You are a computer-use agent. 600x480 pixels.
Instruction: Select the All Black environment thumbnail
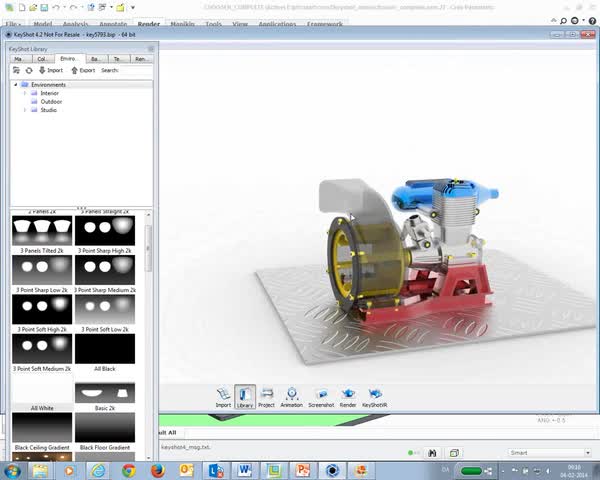[x=105, y=349]
